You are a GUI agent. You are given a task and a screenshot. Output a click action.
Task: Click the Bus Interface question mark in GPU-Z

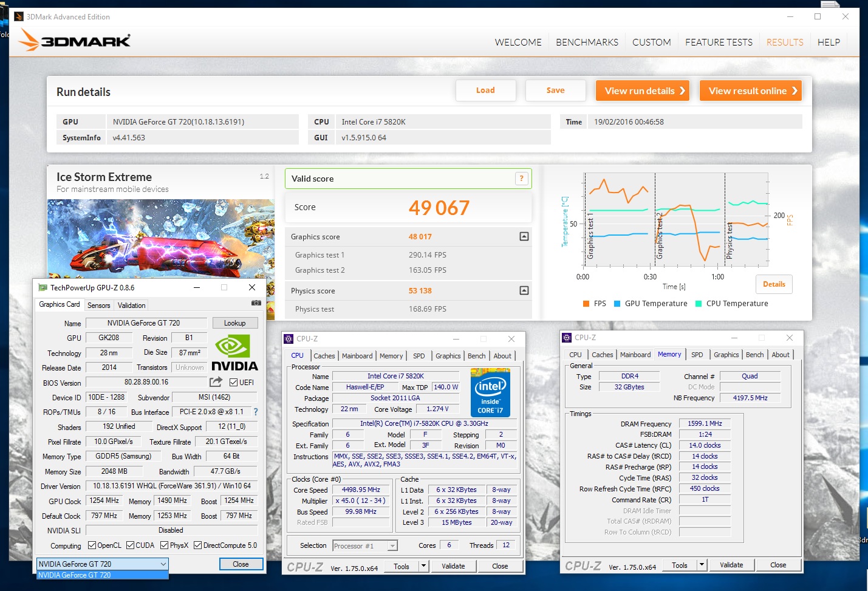click(256, 411)
